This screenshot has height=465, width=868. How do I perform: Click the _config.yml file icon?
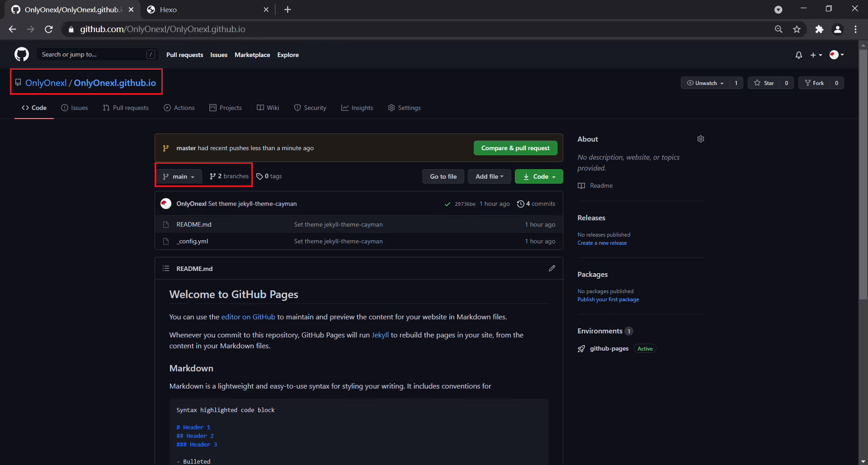point(166,241)
